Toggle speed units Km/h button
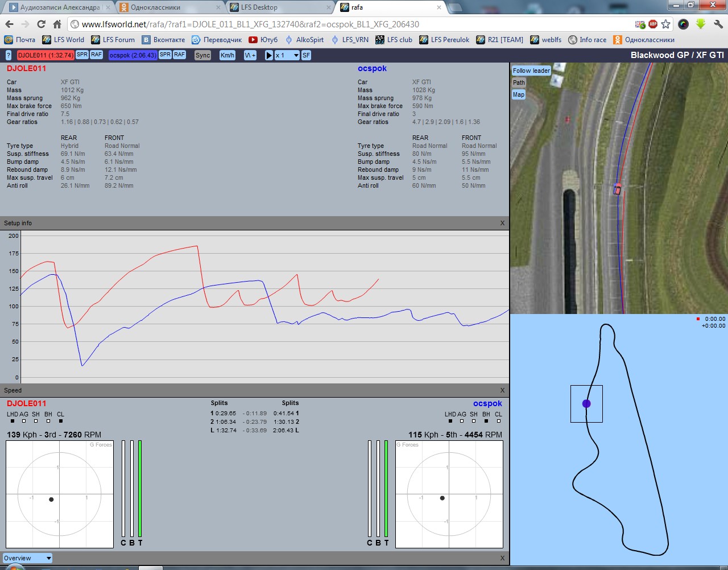Image resolution: width=728 pixels, height=570 pixels. coord(227,55)
